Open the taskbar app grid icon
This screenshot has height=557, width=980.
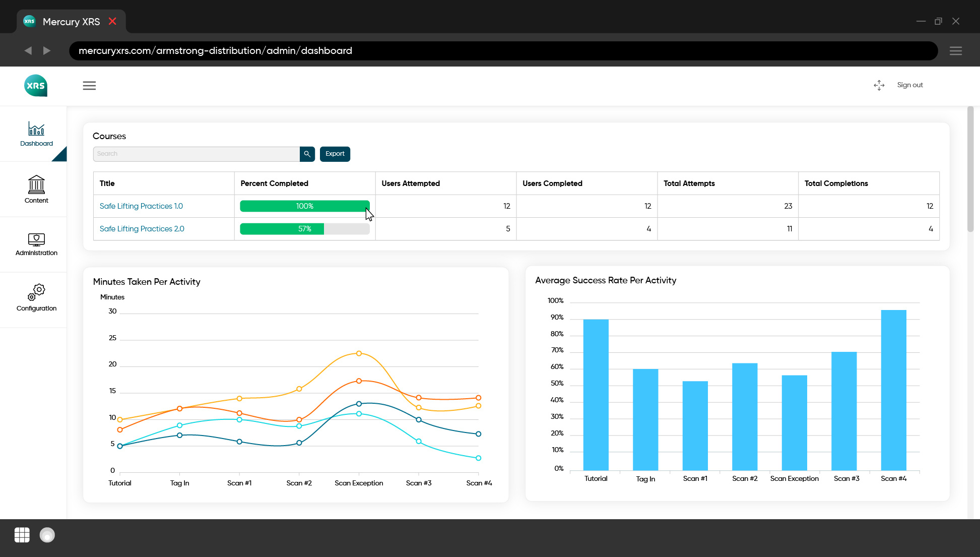tap(22, 535)
